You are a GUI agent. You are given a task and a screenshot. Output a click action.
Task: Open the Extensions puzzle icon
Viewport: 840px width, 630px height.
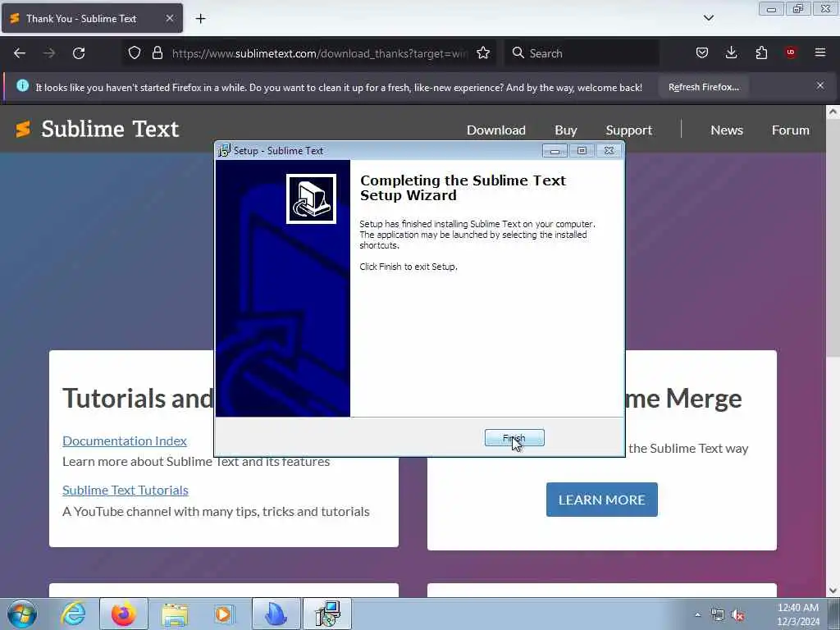pos(761,52)
